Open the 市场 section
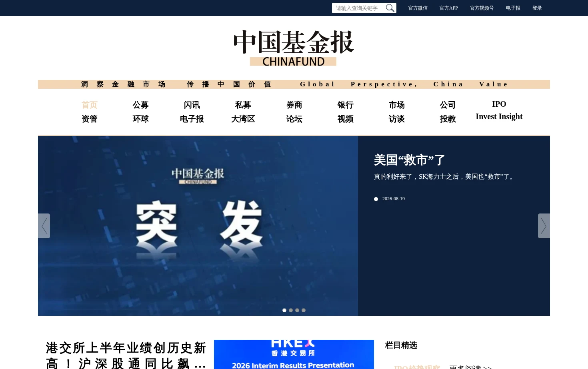Screen dimensions: 588x369 (397, 105)
